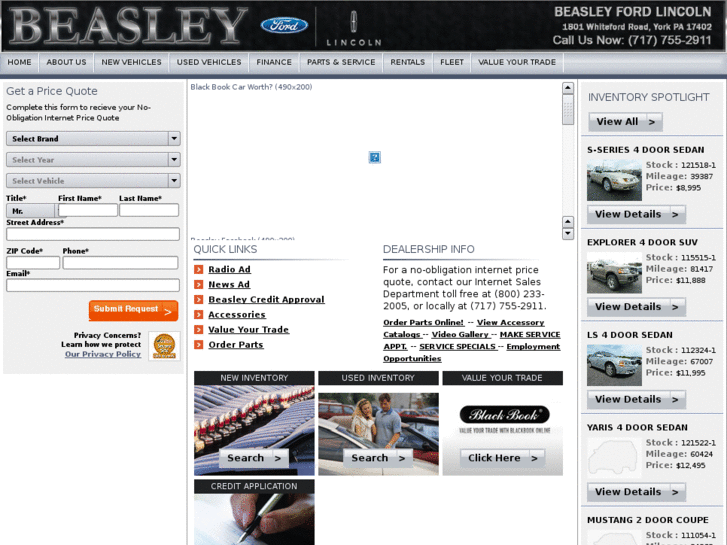Open the Select Year dropdown

(93, 160)
